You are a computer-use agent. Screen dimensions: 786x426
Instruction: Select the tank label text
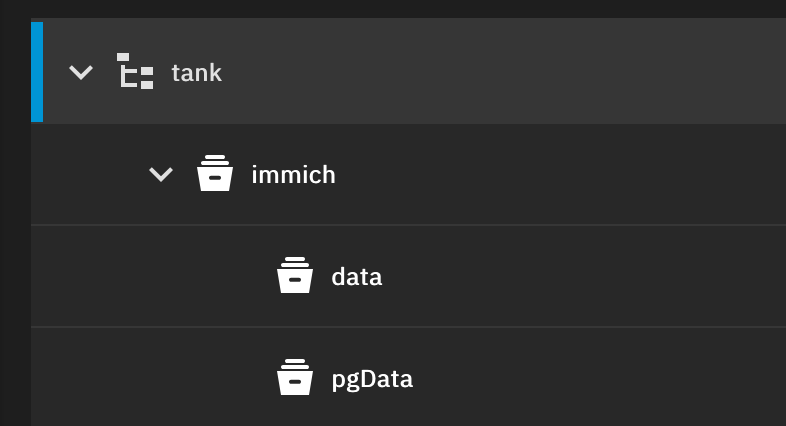point(196,73)
